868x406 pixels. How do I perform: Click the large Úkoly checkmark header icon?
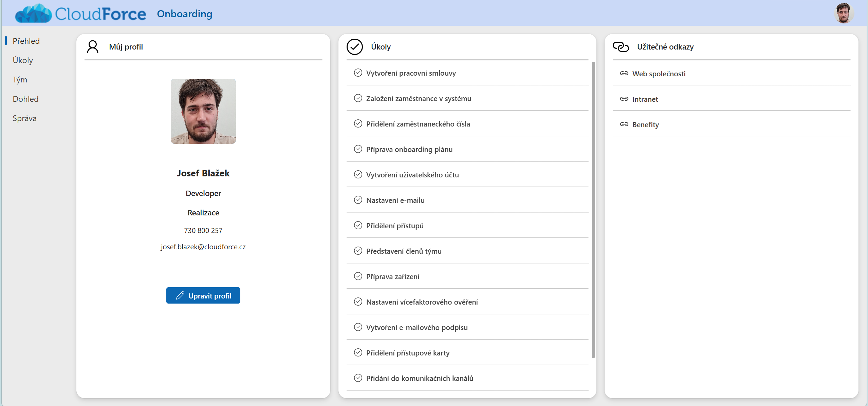pyautogui.click(x=354, y=47)
